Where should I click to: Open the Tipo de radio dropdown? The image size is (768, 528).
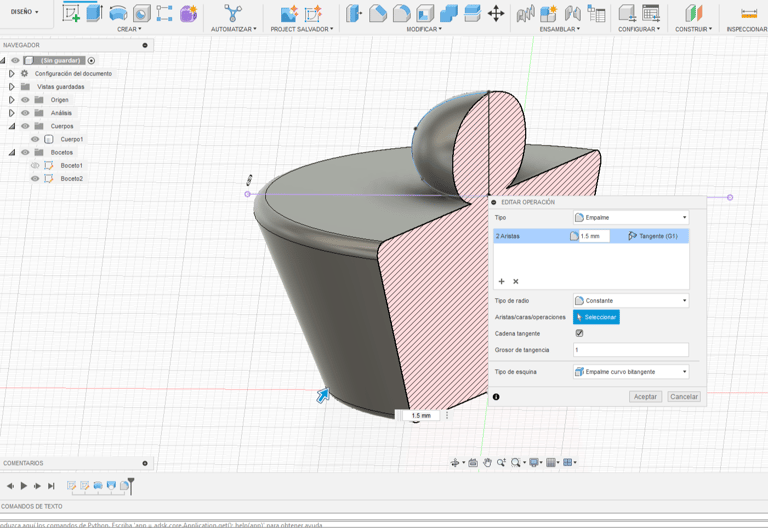[630, 300]
